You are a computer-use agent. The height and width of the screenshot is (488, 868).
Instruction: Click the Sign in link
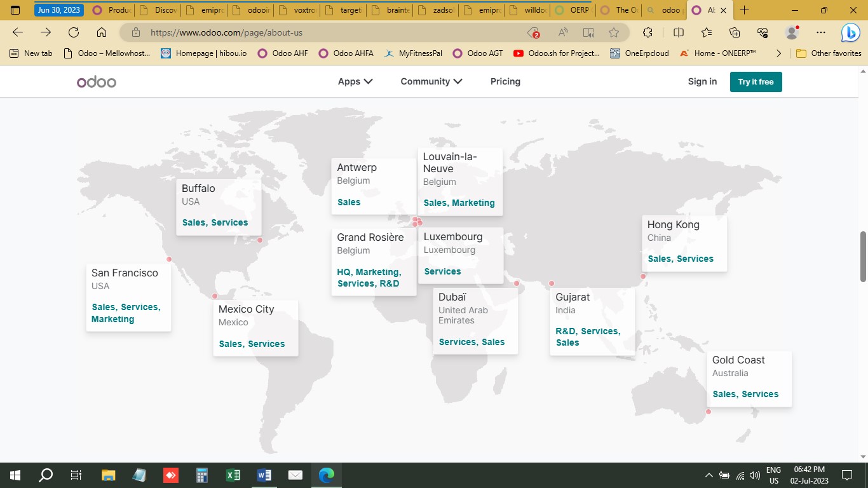coord(702,81)
